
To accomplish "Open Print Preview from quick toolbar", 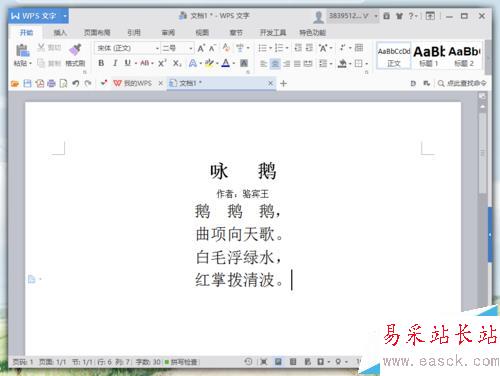I will pyautogui.click(x=63, y=83).
